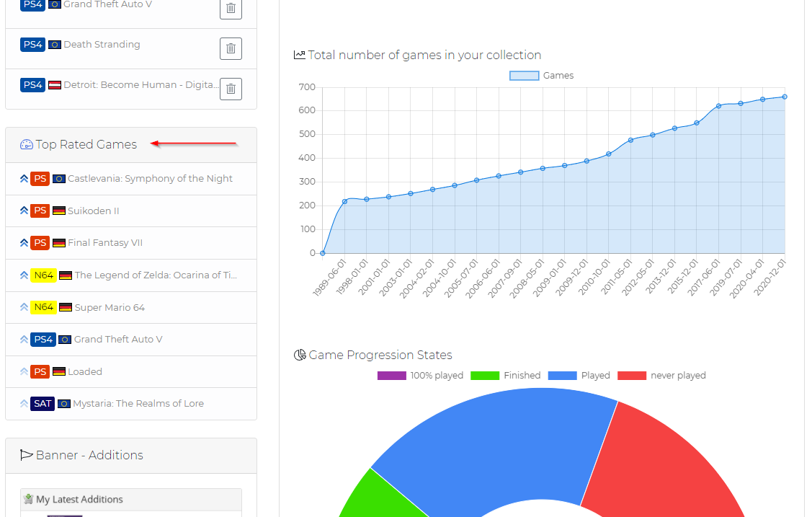Click the rating chevron icon beside Super Mario 64

pyautogui.click(x=24, y=307)
